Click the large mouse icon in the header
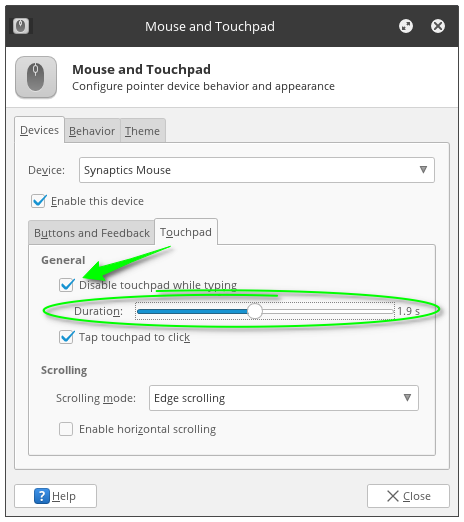This screenshot has width=464, height=522. click(x=36, y=77)
